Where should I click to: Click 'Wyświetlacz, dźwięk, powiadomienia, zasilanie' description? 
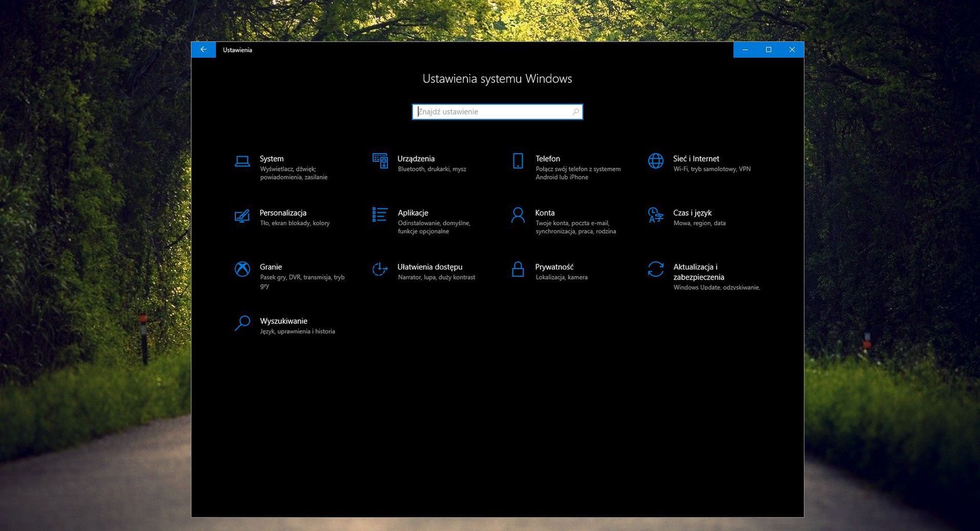tap(294, 173)
